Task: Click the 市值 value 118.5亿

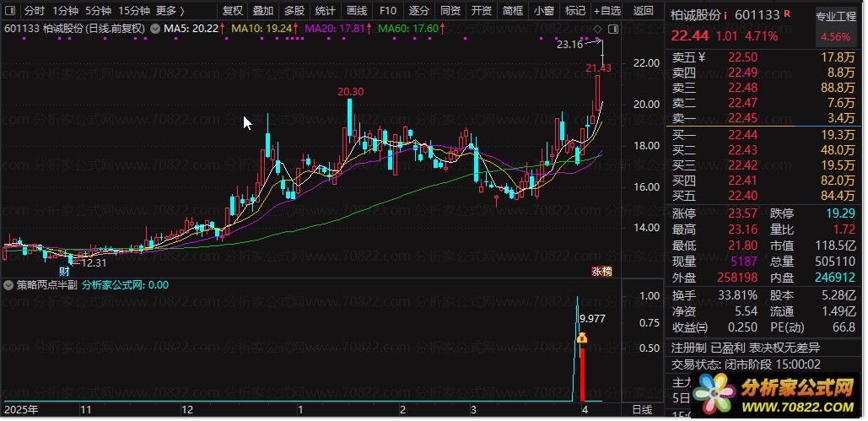Action: (x=835, y=246)
